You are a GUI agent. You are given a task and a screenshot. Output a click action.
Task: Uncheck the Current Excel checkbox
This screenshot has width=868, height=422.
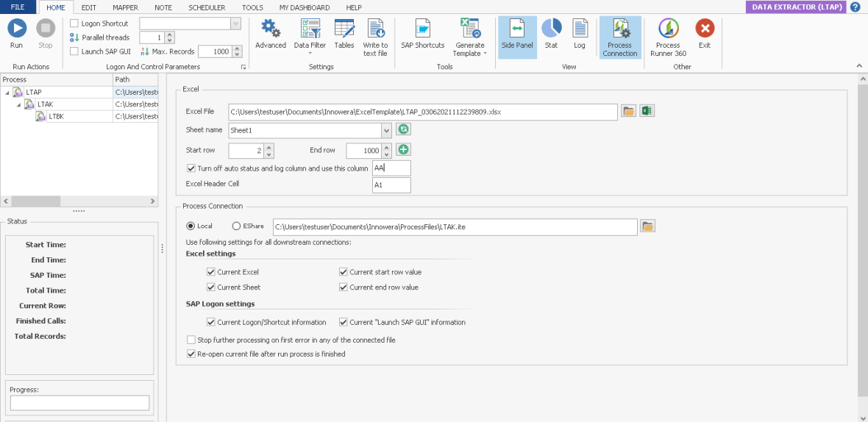pos(211,272)
